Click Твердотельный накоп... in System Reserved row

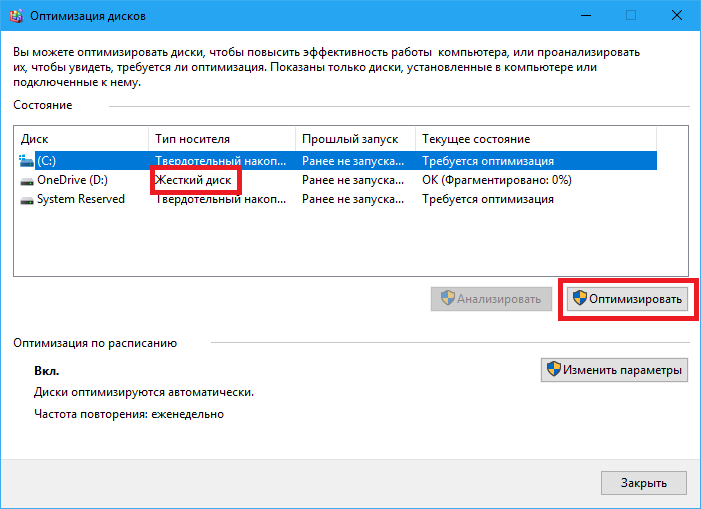(220, 199)
